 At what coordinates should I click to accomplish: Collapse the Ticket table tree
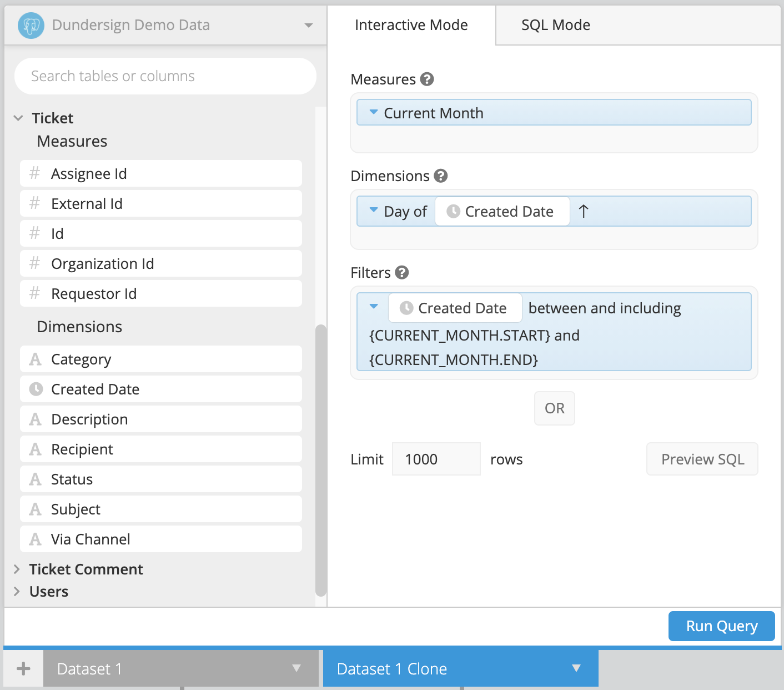[18, 118]
